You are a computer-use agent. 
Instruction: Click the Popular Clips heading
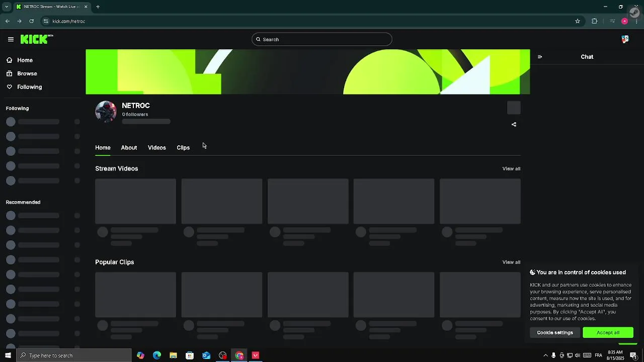(x=115, y=262)
